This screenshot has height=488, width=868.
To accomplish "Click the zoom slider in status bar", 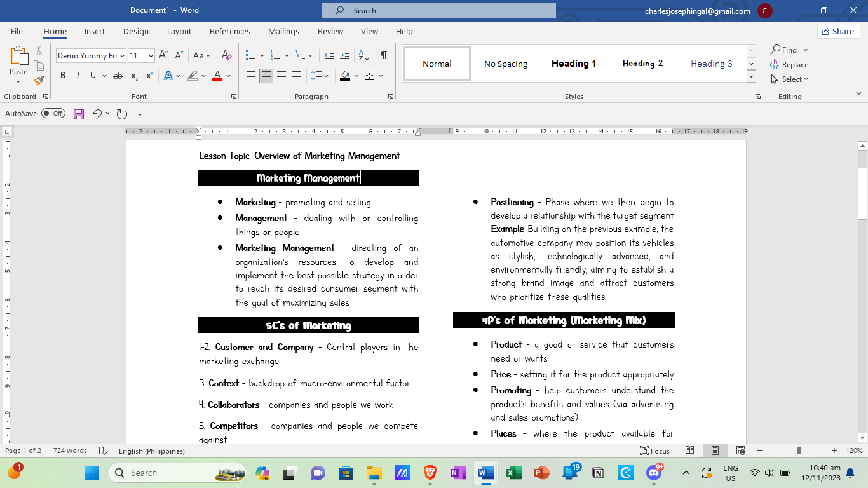I will [x=798, y=451].
